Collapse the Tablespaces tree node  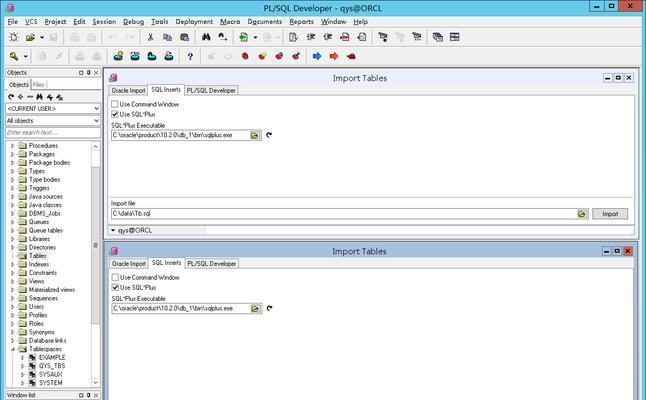[x=12, y=349]
